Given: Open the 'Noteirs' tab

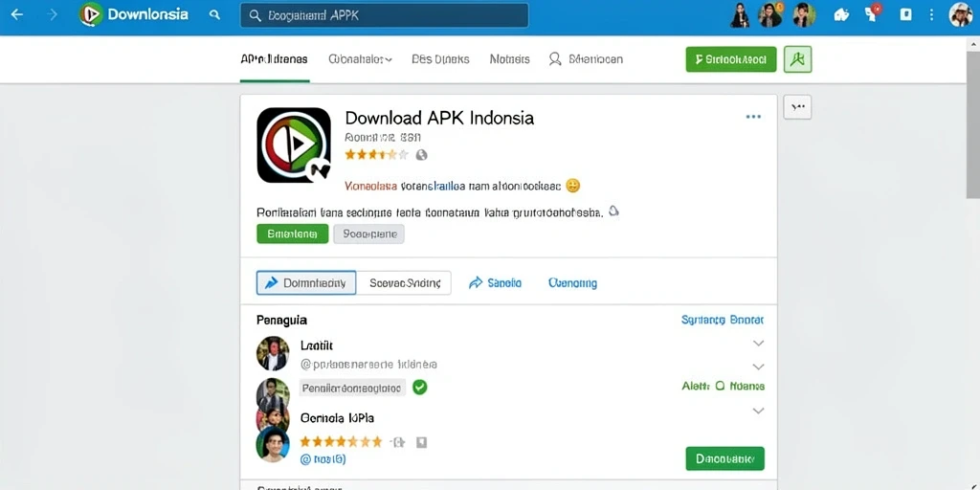Looking at the screenshot, I should (x=509, y=59).
